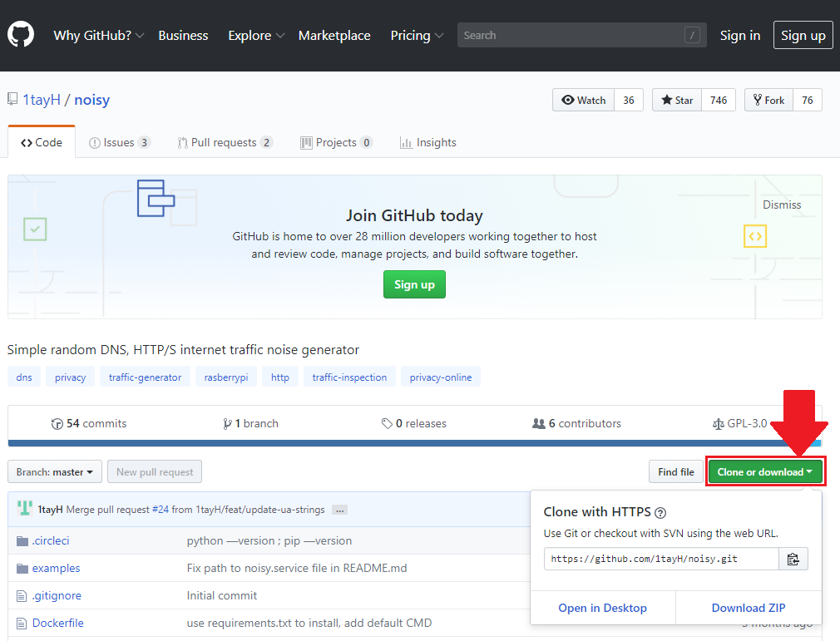
Task: Open the Dockerfile file
Action: coord(58,623)
